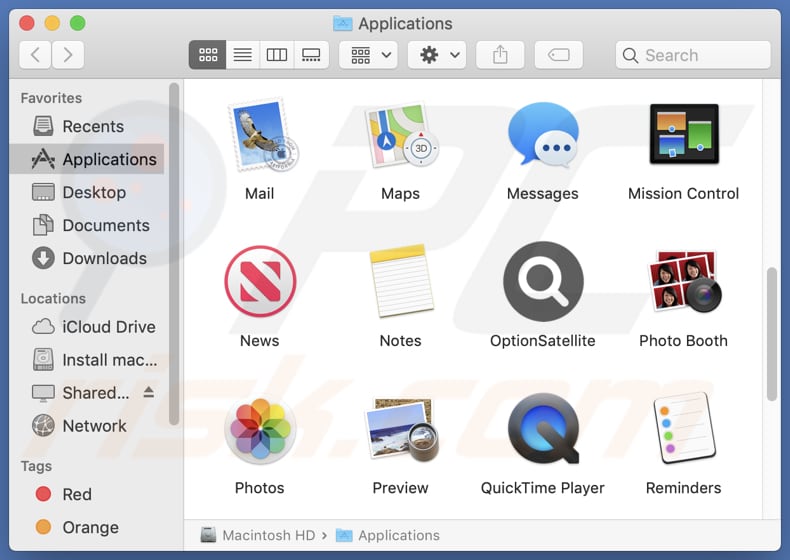Viewport: 790px width, 560px height.
Task: Click into the Search field
Action: [x=693, y=55]
